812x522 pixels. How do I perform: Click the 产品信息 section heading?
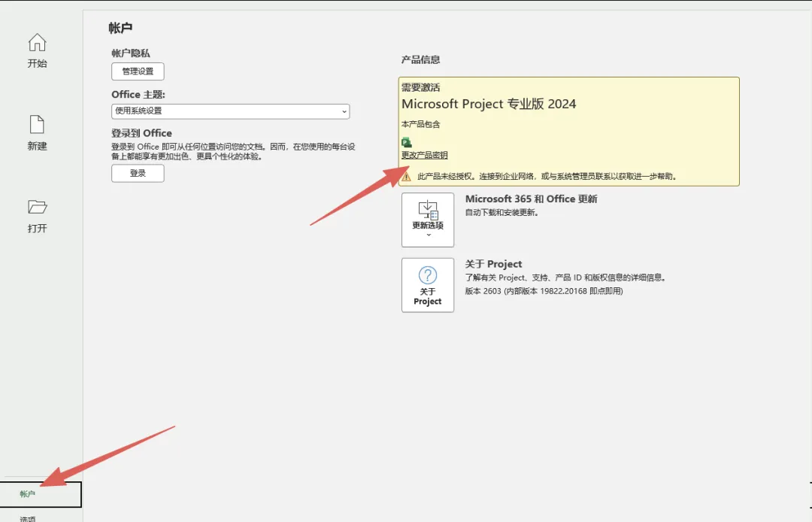420,59
